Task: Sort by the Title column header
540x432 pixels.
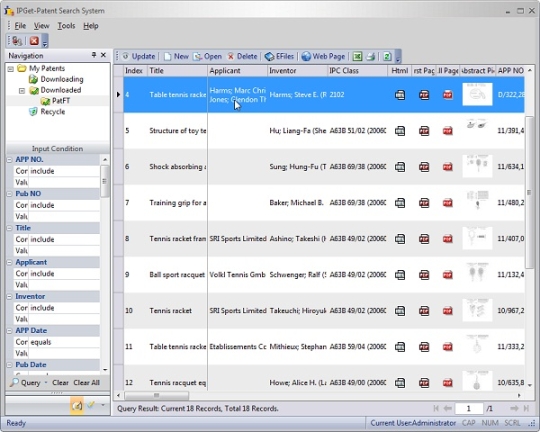Action: click(x=177, y=71)
